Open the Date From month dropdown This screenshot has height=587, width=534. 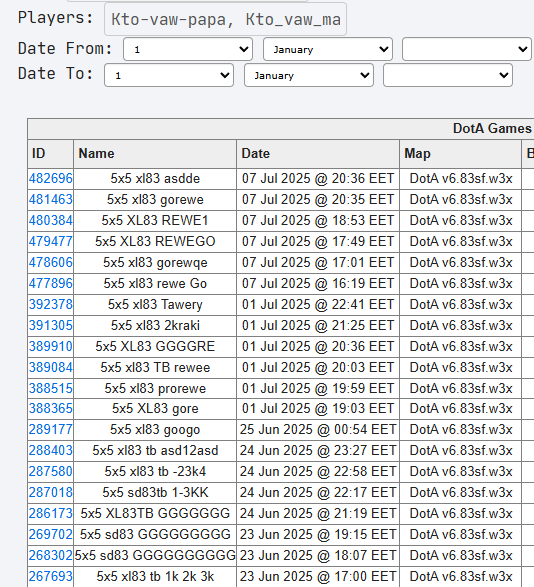[328, 49]
